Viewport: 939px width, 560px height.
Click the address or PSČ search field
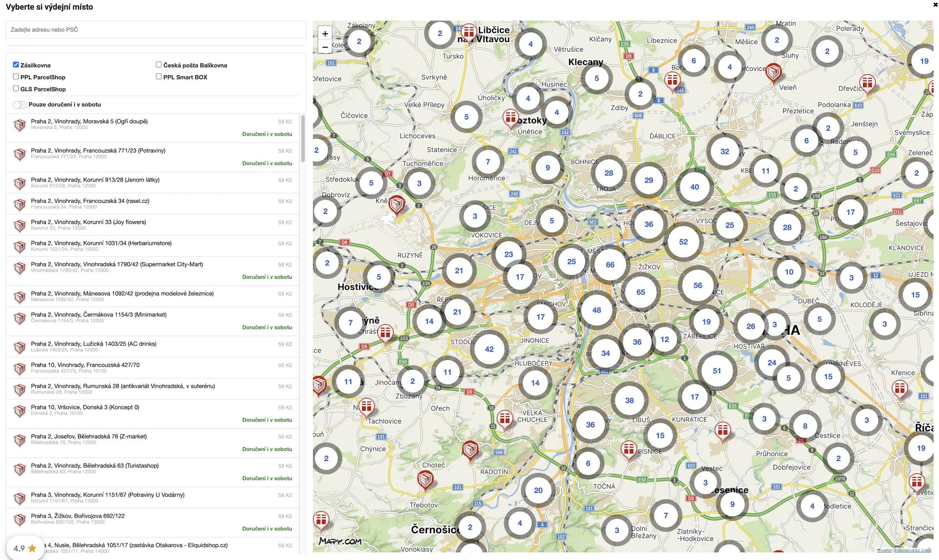(156, 30)
